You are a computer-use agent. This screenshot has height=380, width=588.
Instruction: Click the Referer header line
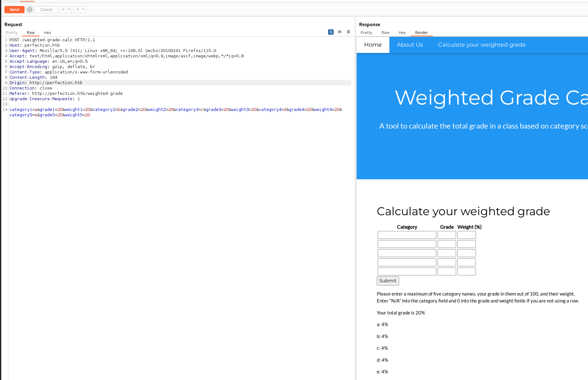66,94
